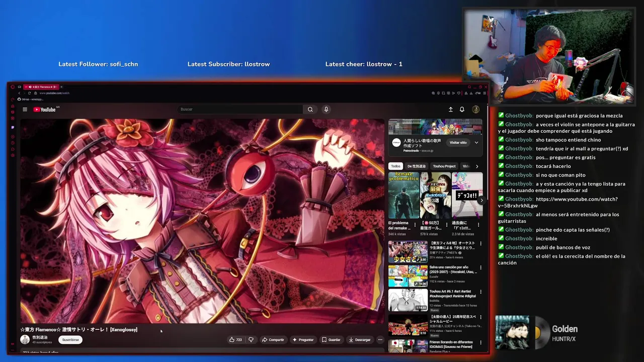Select the Todos filter chip
Image resolution: width=644 pixels, height=362 pixels.
396,166
